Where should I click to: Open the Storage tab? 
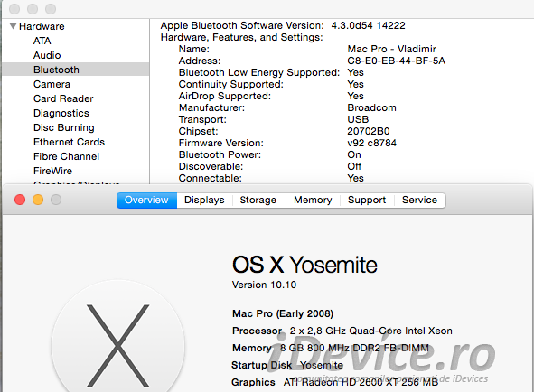point(258,200)
